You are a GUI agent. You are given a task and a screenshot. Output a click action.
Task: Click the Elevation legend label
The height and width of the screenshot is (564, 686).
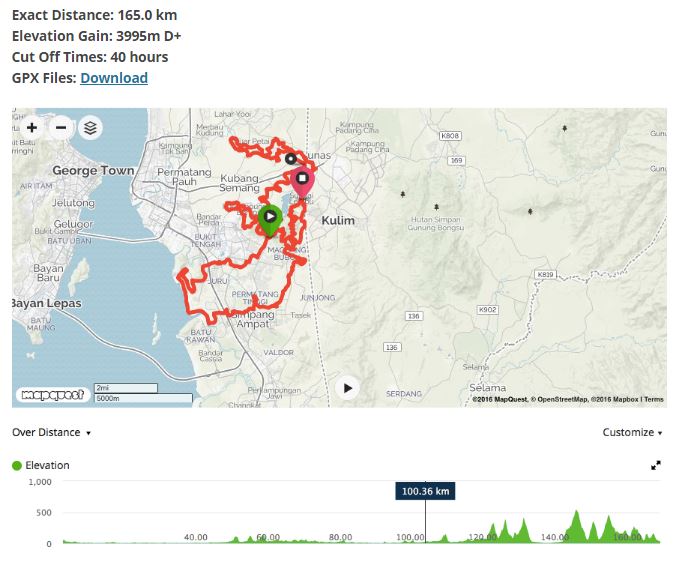pyautogui.click(x=47, y=466)
